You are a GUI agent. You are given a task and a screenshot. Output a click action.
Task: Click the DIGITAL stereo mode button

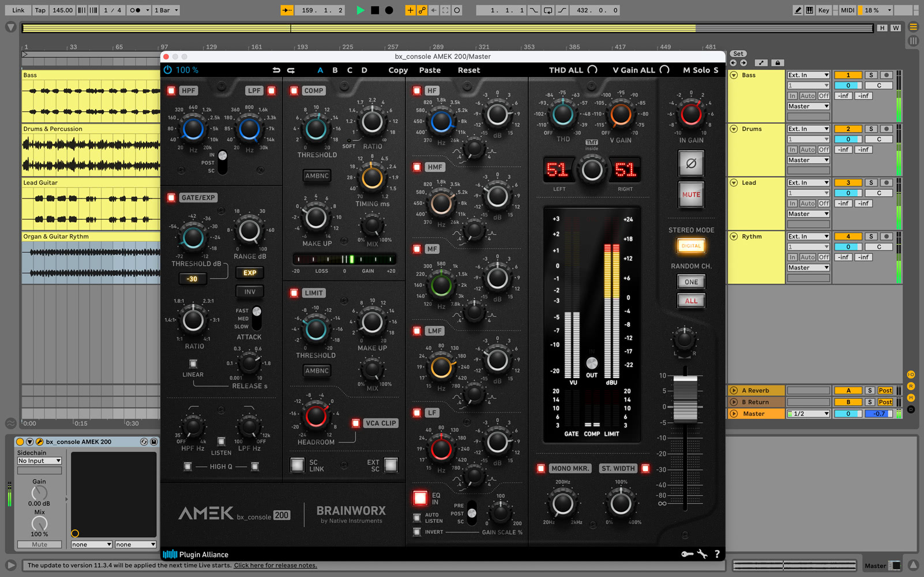pos(691,246)
